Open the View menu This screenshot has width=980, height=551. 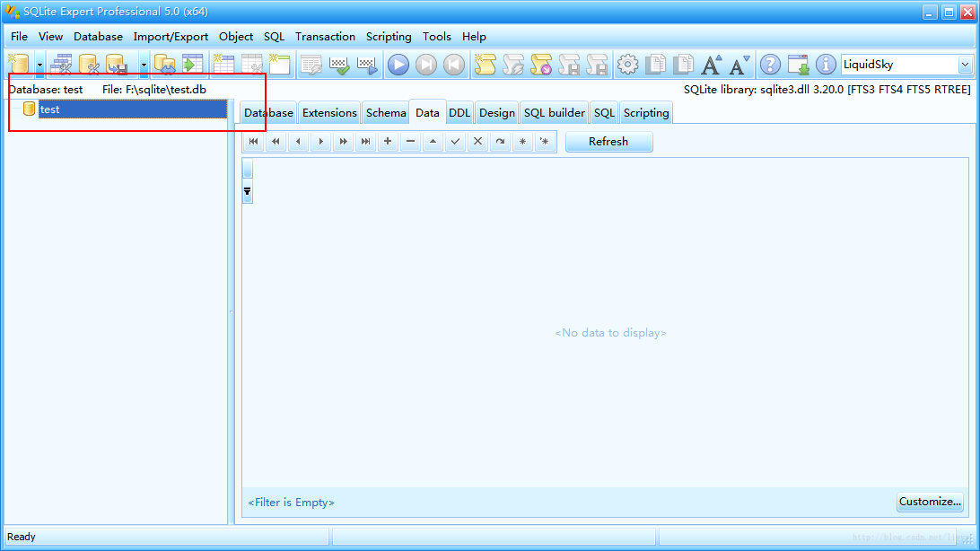click(x=50, y=36)
